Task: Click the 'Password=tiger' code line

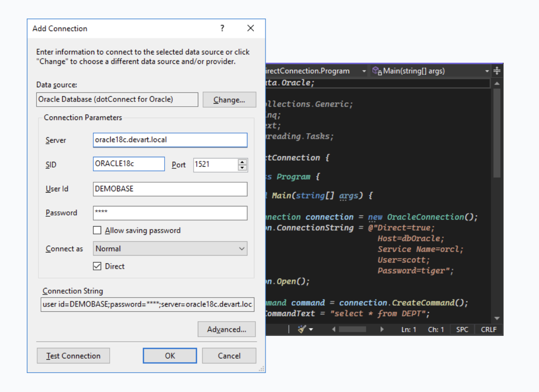Action: pos(415,271)
